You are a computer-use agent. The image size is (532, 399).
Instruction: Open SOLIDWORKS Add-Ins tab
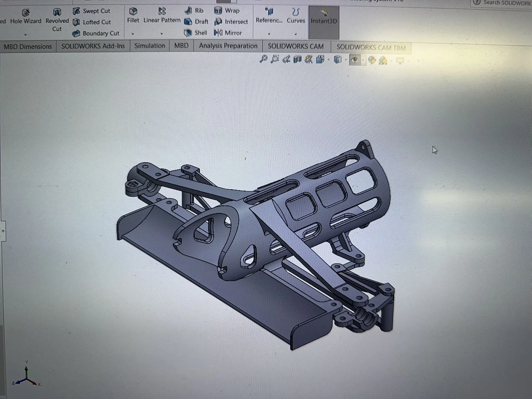pyautogui.click(x=93, y=46)
